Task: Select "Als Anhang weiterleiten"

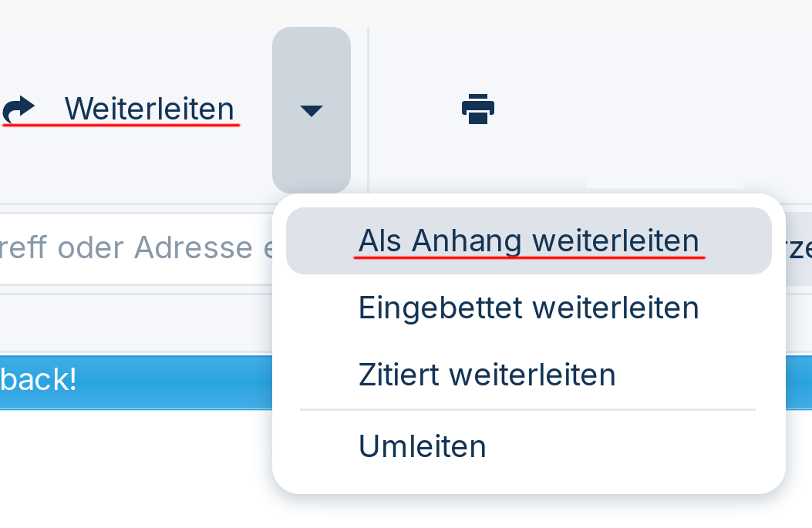Action: (528, 240)
